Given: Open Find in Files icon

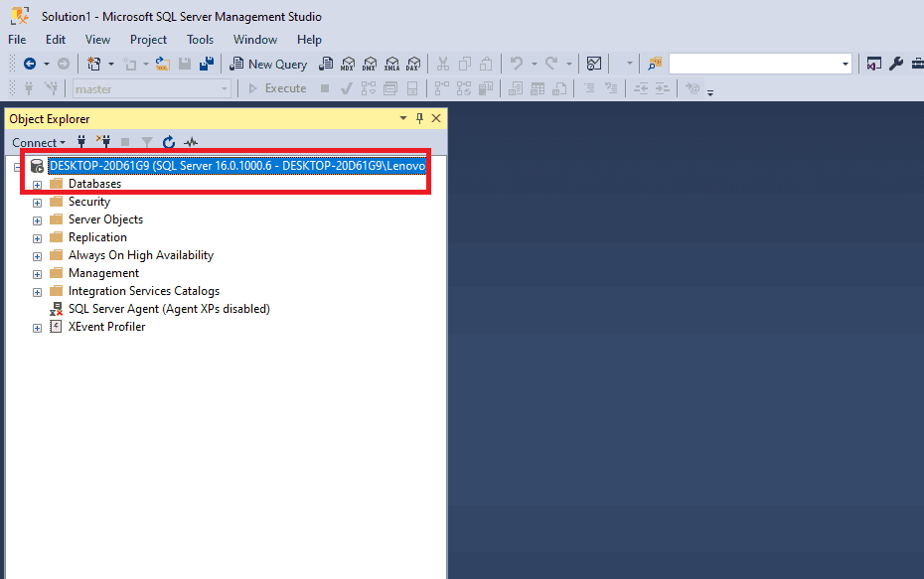Looking at the screenshot, I should point(655,64).
